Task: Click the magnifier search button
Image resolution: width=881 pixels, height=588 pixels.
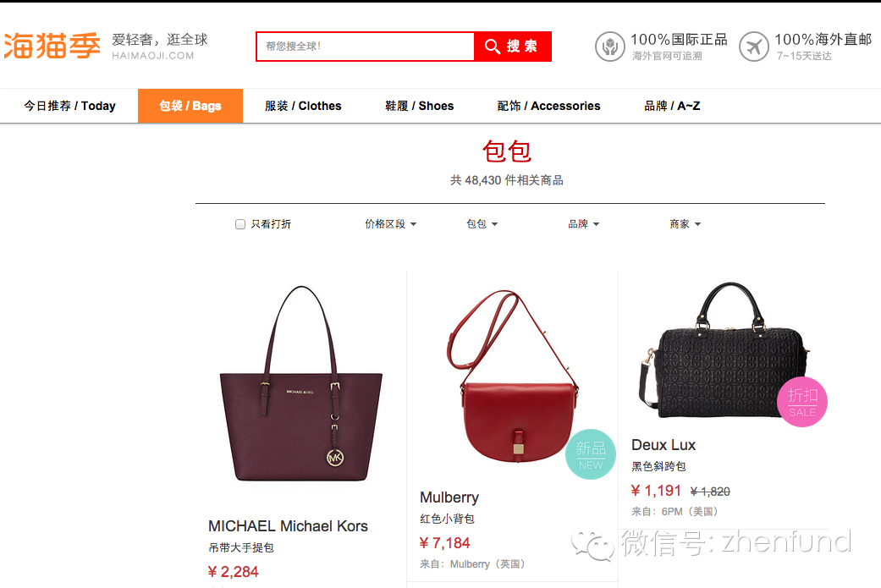Action: coord(512,46)
